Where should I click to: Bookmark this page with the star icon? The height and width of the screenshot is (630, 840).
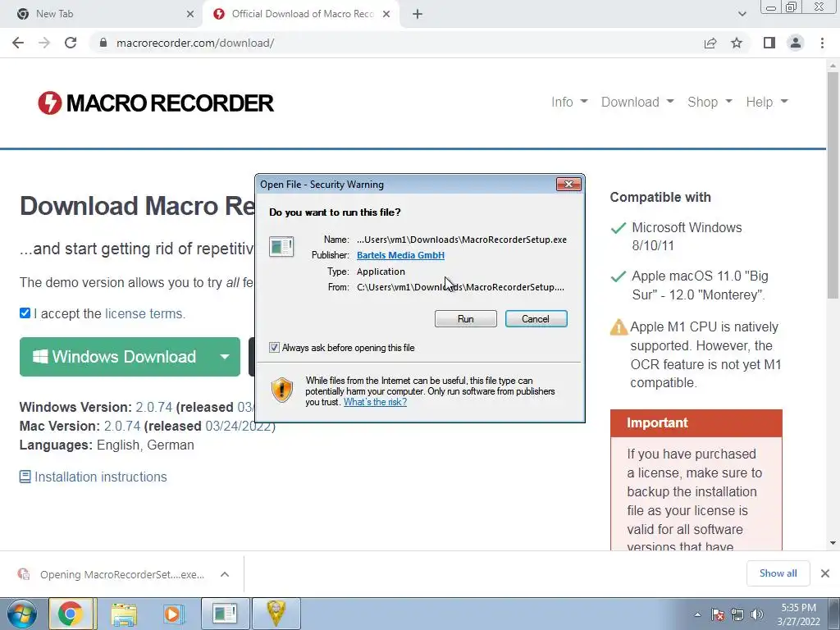pyautogui.click(x=737, y=43)
